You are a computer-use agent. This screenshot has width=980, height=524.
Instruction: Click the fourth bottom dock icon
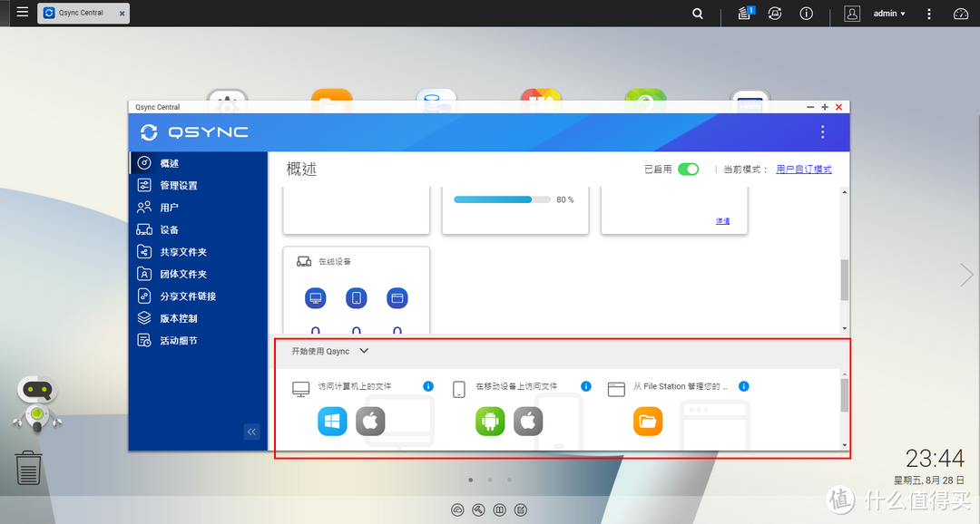click(x=521, y=510)
